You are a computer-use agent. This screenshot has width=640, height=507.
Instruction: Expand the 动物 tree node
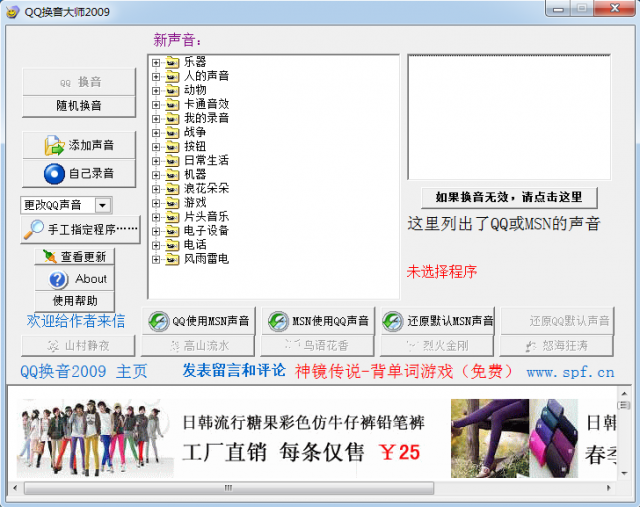(156, 90)
